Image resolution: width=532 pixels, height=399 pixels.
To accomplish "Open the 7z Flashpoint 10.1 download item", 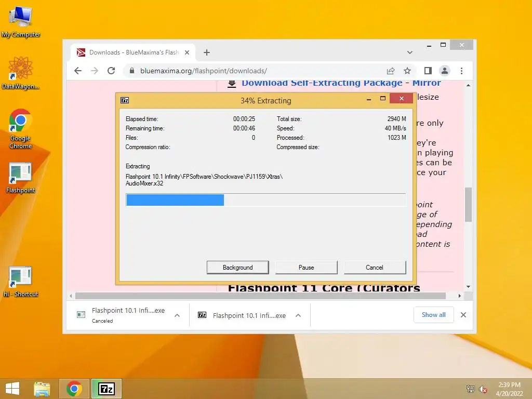I will [x=242, y=315].
